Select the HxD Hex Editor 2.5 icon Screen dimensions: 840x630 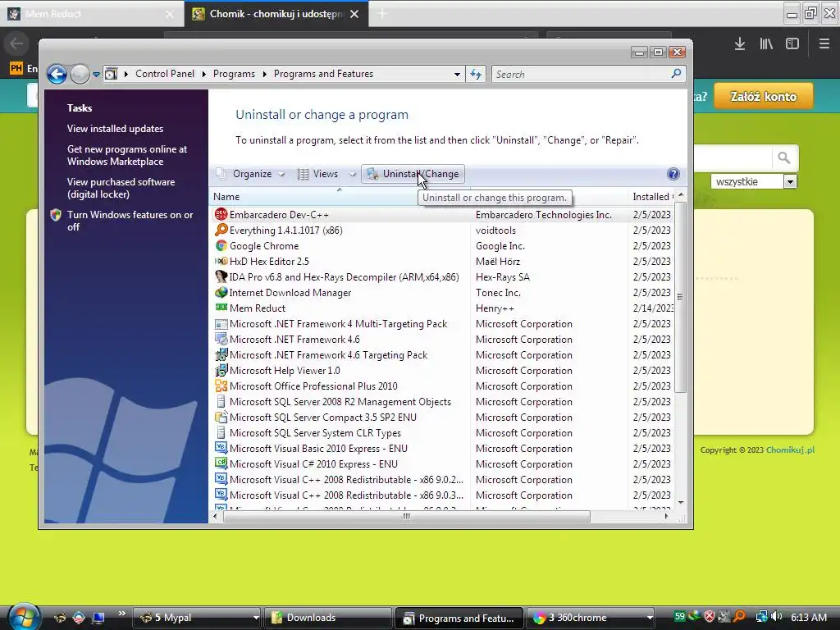pos(221,261)
